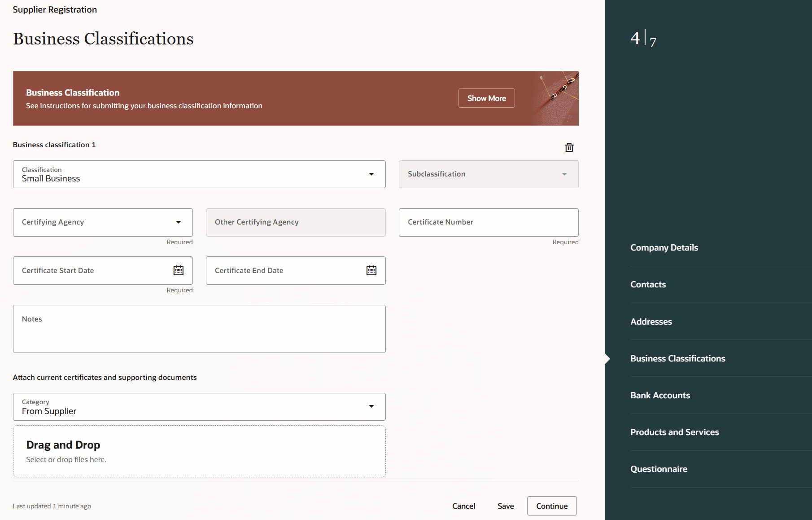Save the registration form
The height and width of the screenshot is (520, 812).
[506, 506]
